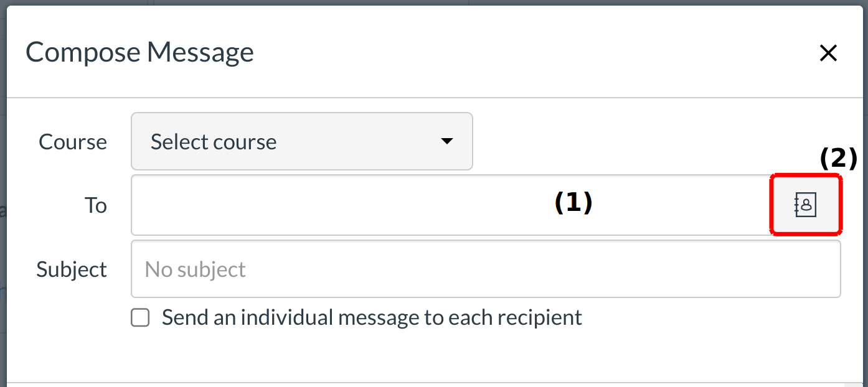
Task: Click the Subject field label
Action: (72, 269)
